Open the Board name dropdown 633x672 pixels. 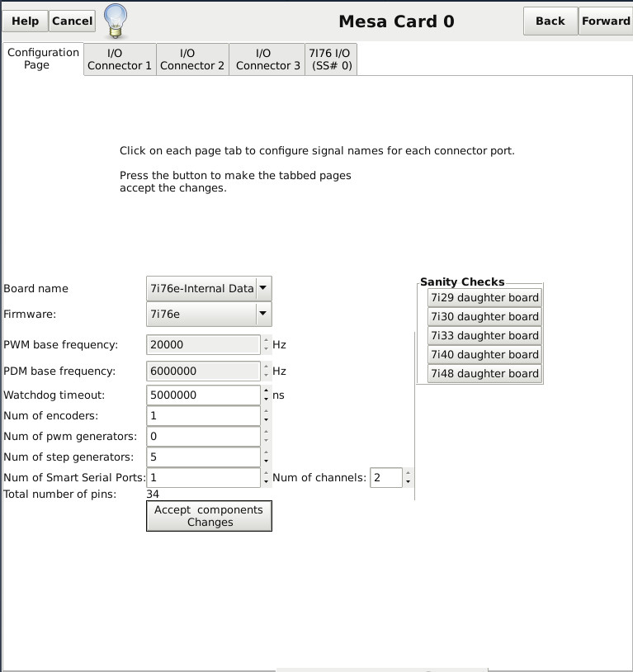click(209, 288)
